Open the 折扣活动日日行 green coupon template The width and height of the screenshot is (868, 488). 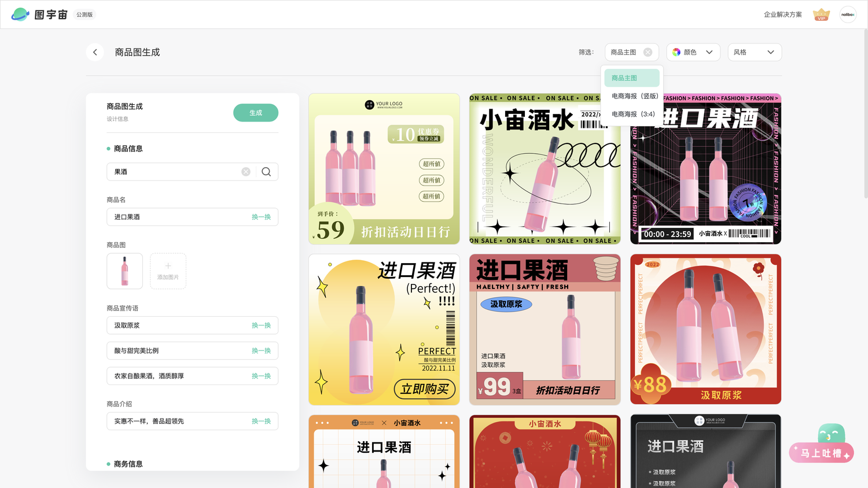(384, 169)
